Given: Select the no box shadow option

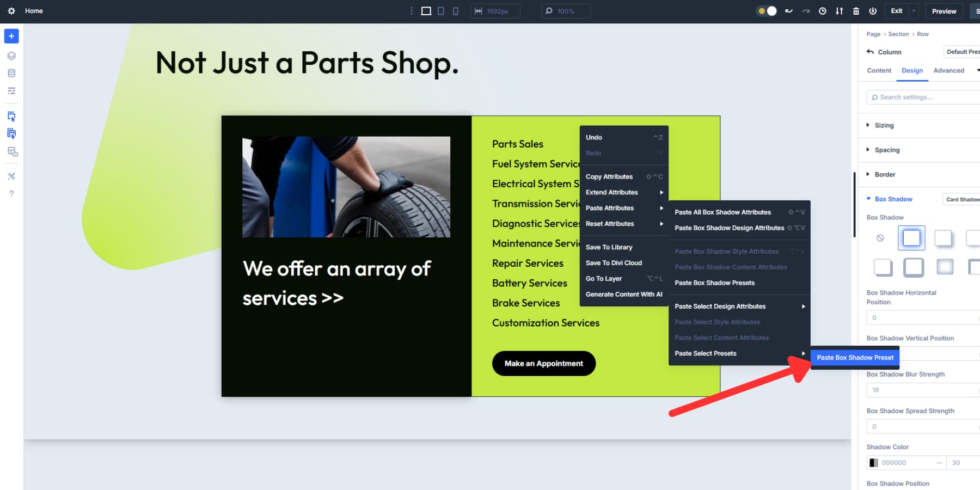Looking at the screenshot, I should tap(880, 237).
